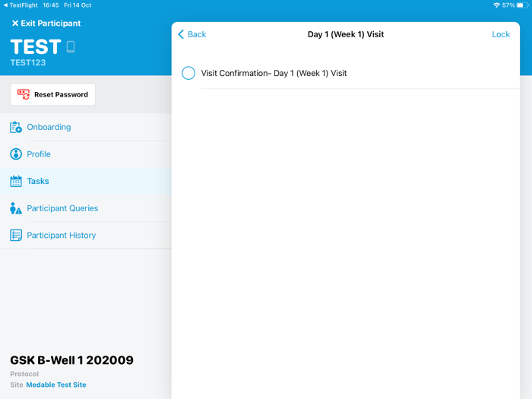Open Participant History section
Viewport: 532px width, 399px height.
pos(85,235)
